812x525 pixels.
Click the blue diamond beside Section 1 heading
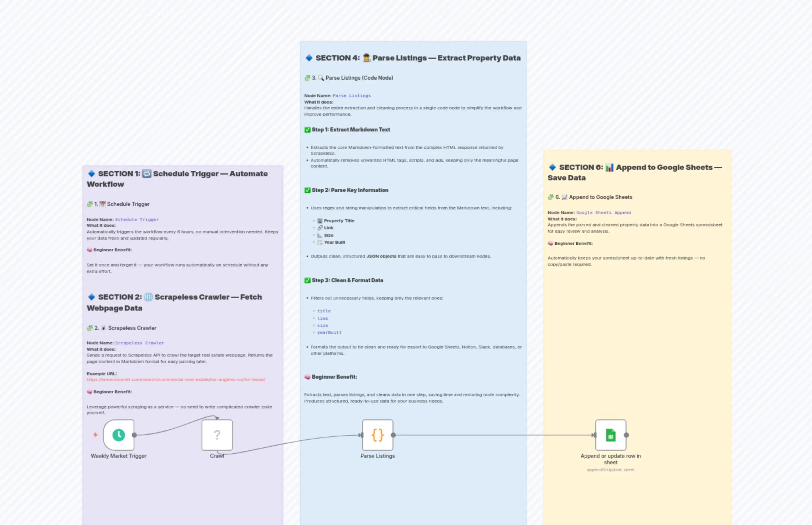91,174
